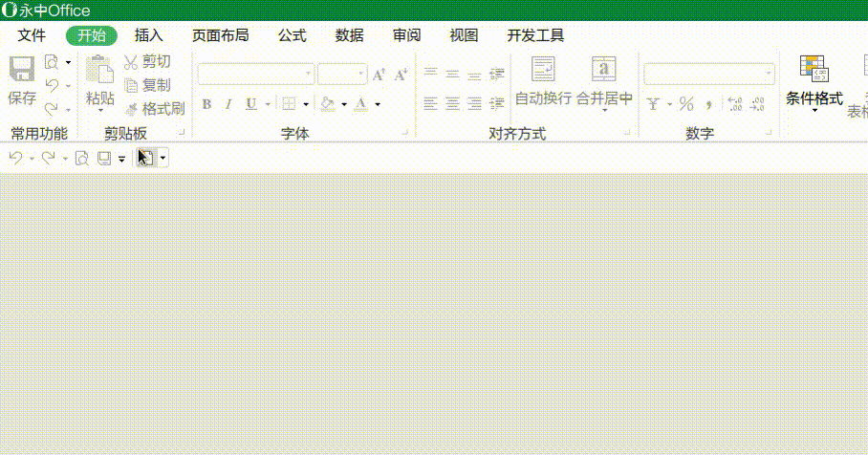Click the cell borders icon
The width and height of the screenshot is (868, 455).
point(289,103)
